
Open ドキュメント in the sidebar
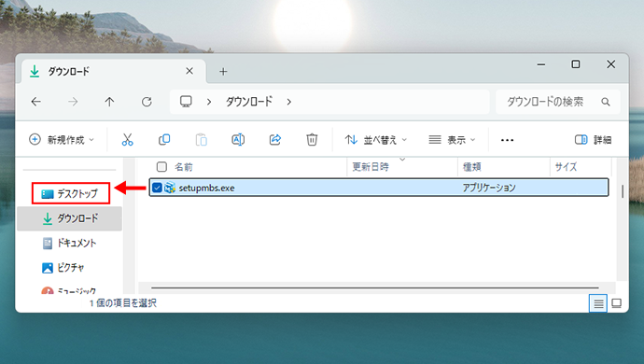70,243
